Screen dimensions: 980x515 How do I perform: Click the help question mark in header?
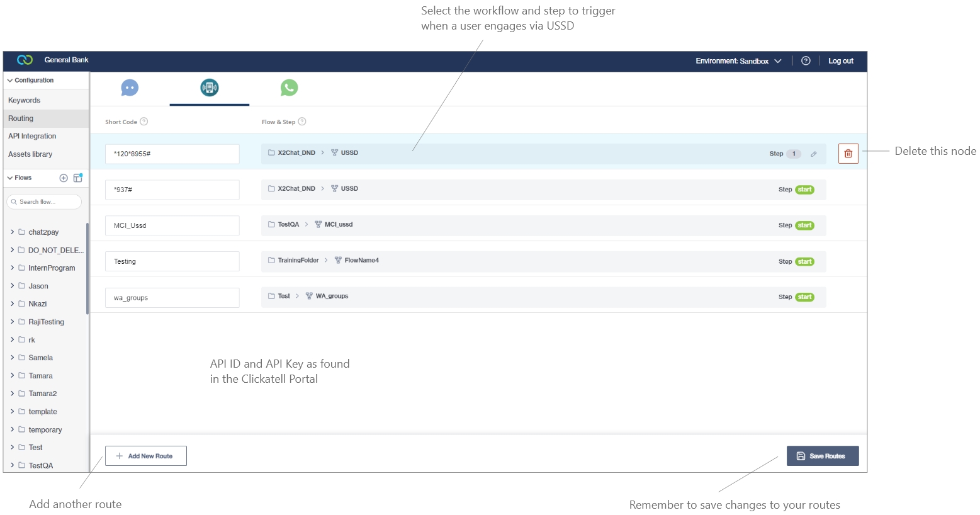pyautogui.click(x=806, y=61)
